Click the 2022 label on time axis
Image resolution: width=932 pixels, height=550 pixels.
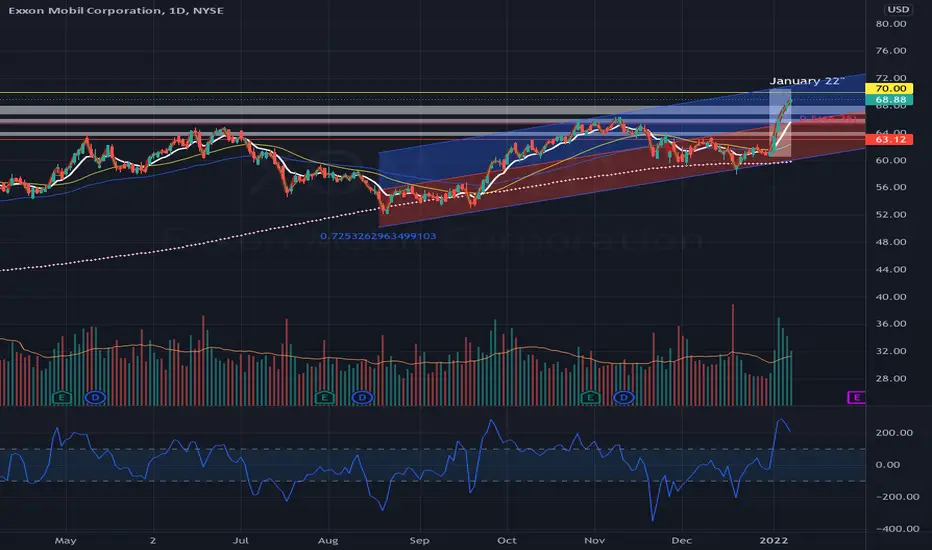coord(774,540)
